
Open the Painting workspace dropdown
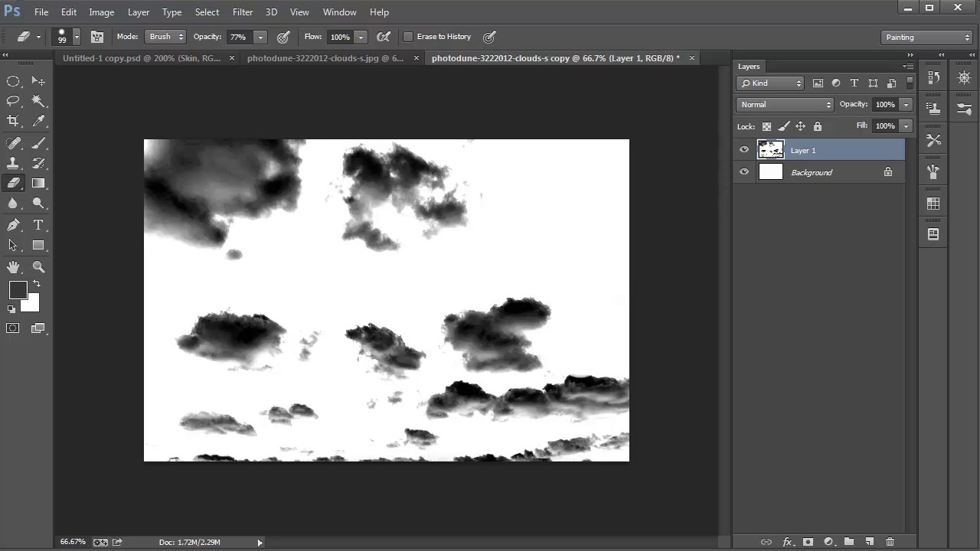(x=926, y=37)
